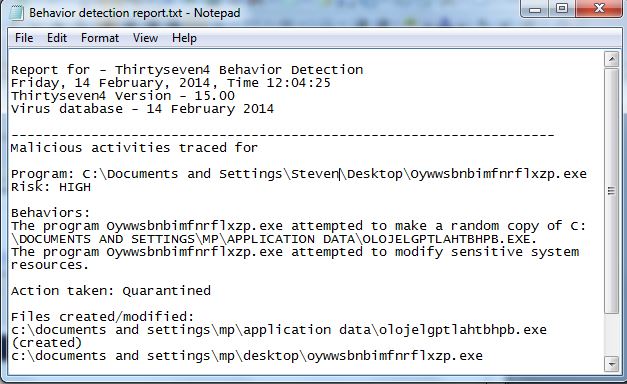Click the scroll up arrow
Screen dimensions: 627x384
pos(611,59)
